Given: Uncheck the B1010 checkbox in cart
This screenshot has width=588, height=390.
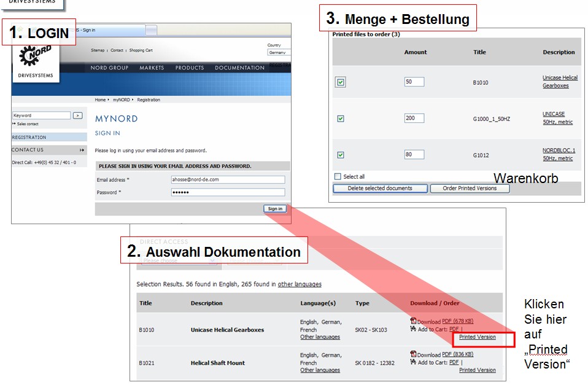Looking at the screenshot, I should 341,82.
